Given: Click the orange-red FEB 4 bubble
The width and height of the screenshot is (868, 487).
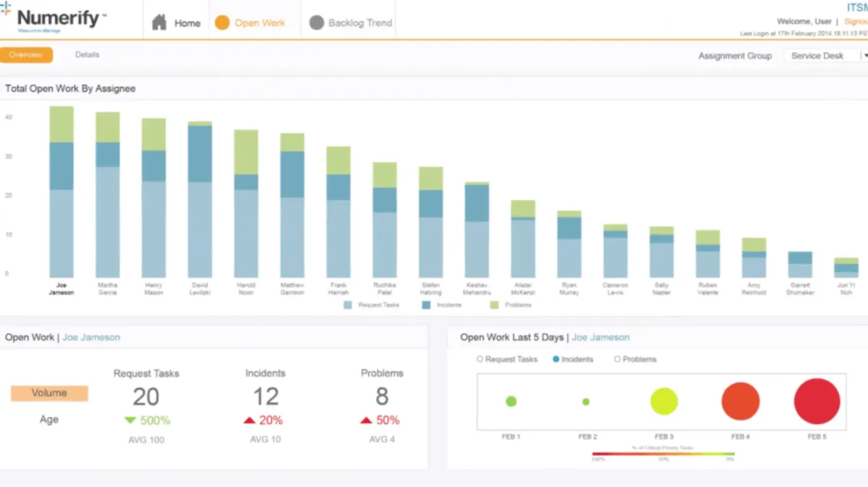Looking at the screenshot, I should tap(740, 401).
